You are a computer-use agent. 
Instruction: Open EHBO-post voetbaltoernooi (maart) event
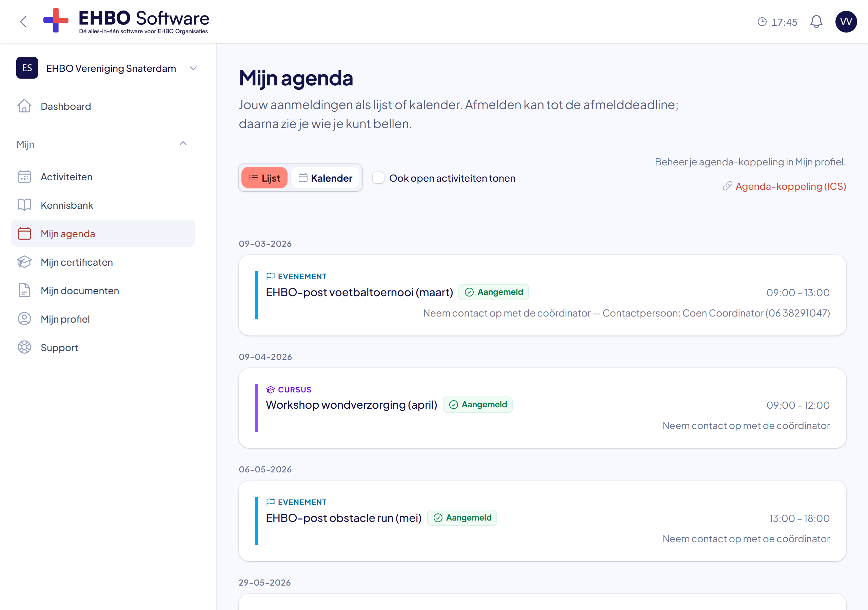[x=359, y=292]
